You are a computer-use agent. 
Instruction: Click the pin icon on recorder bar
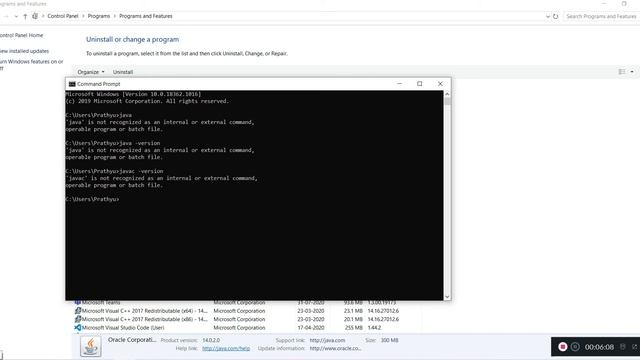623,347
